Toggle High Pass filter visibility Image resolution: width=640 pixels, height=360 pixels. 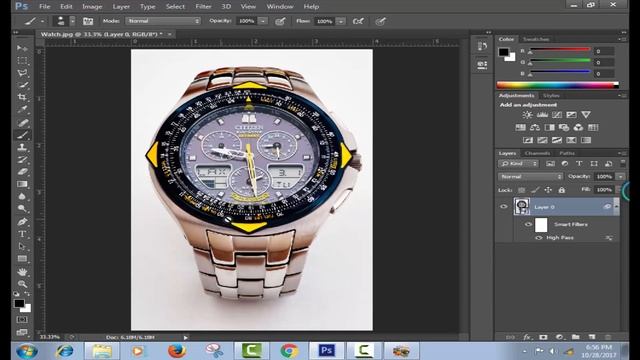[x=538, y=238]
